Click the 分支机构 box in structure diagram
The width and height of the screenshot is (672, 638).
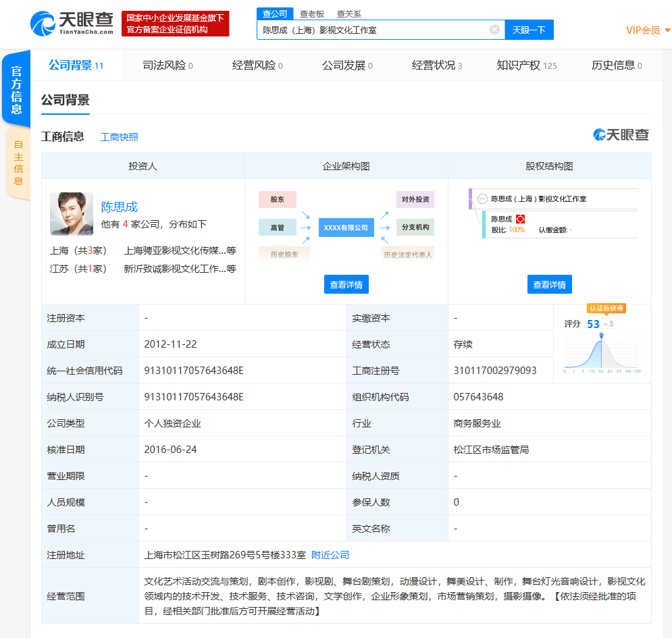tap(415, 227)
